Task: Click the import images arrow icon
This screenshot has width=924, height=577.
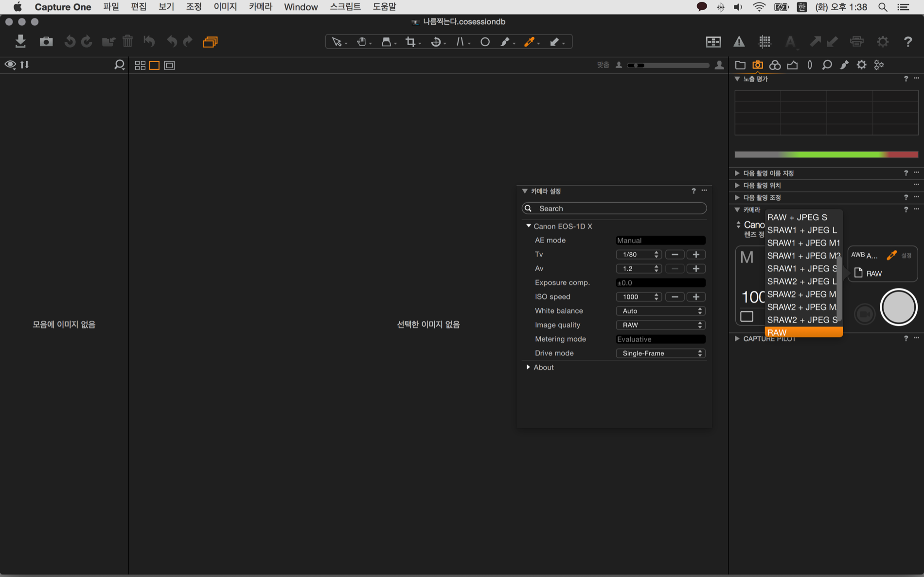Action: [x=20, y=41]
